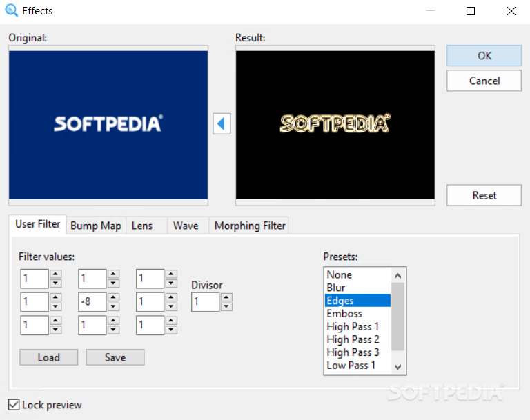Select the Blur preset
This screenshot has width=530, height=420.
[x=357, y=288]
